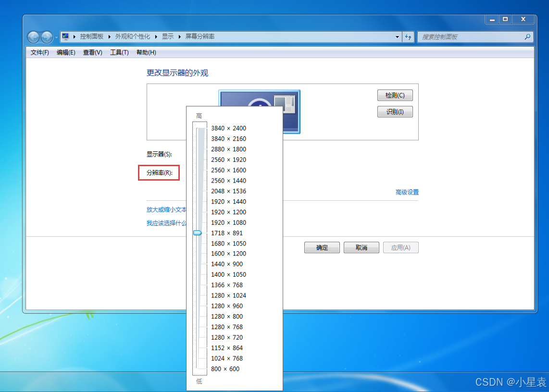Open the 高级设置 link
This screenshot has height=392, width=549.
407,192
